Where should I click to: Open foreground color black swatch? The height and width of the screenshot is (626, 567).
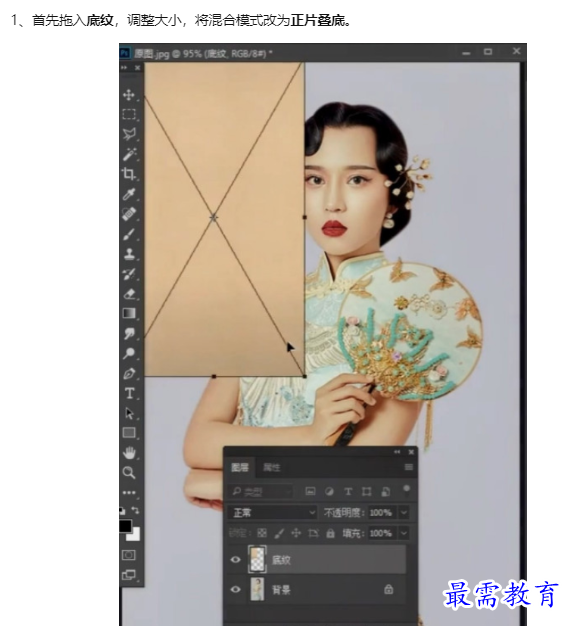tap(125, 526)
